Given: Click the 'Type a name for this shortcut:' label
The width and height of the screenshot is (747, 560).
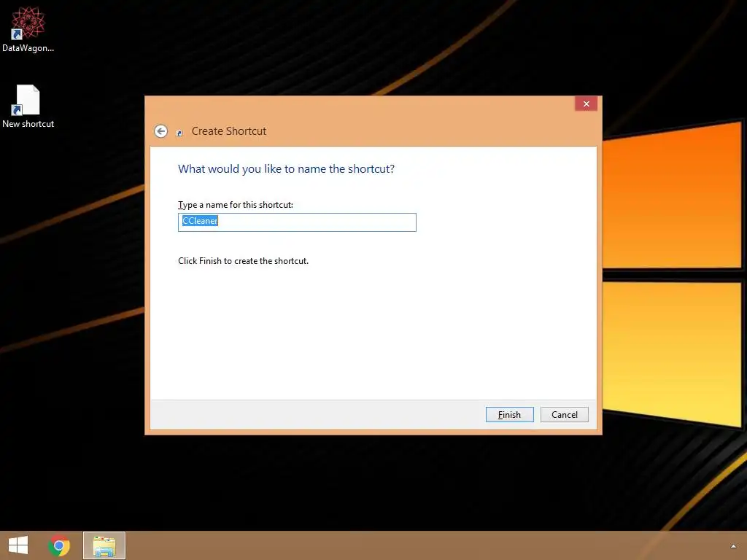Looking at the screenshot, I should click(x=236, y=205).
